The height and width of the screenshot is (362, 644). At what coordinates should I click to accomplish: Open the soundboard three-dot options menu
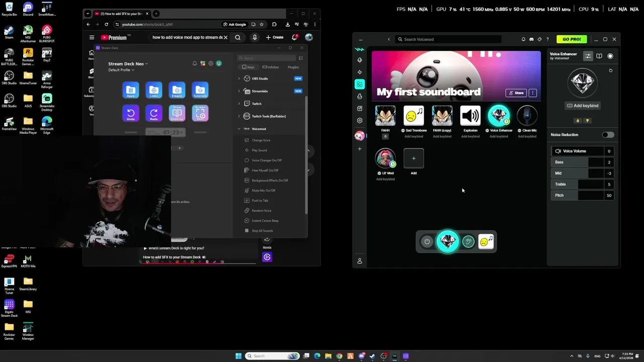pyautogui.click(x=533, y=93)
